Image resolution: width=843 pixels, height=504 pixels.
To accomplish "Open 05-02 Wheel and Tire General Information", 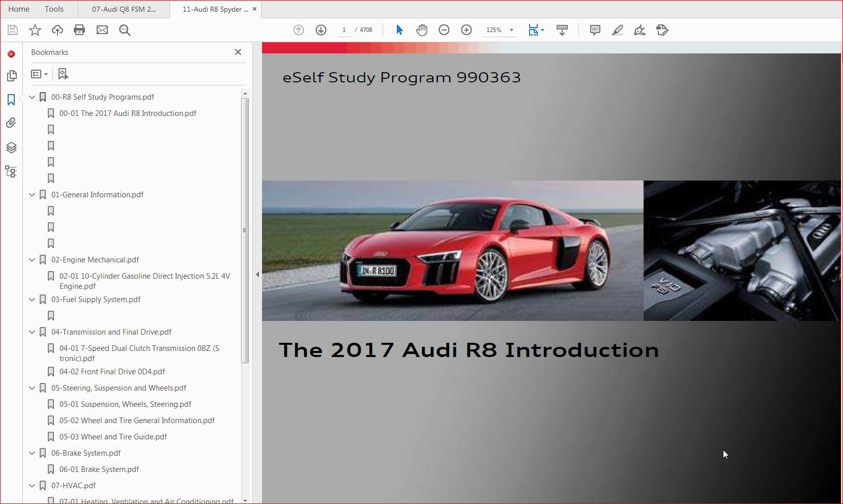I will tap(137, 421).
